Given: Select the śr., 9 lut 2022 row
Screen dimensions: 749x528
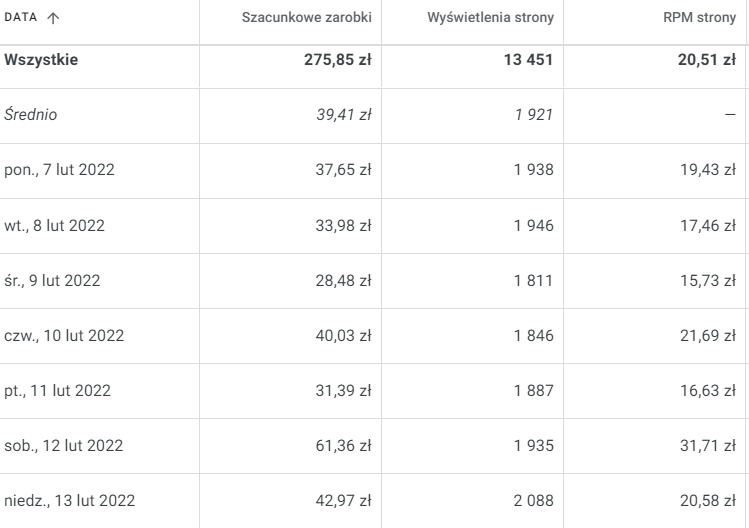Looking at the screenshot, I should point(52,280).
